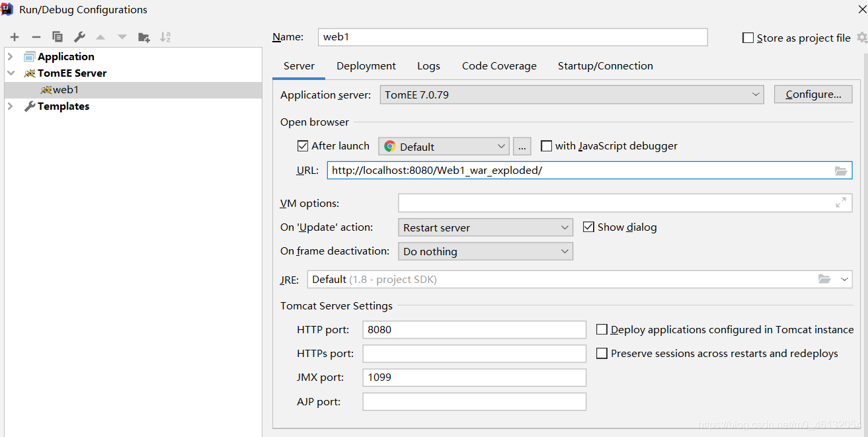The image size is (868, 437).
Task: Click the browser ellipsis button
Action: click(x=522, y=146)
